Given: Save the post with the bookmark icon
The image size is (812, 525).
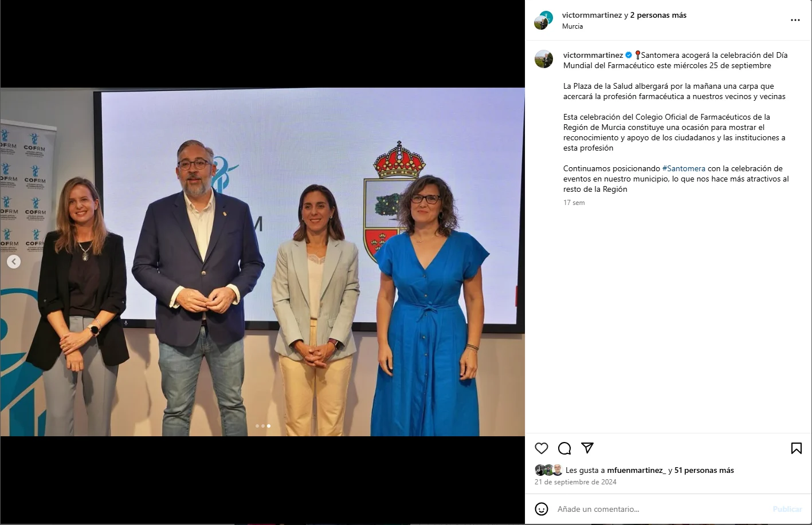Looking at the screenshot, I should 797,448.
